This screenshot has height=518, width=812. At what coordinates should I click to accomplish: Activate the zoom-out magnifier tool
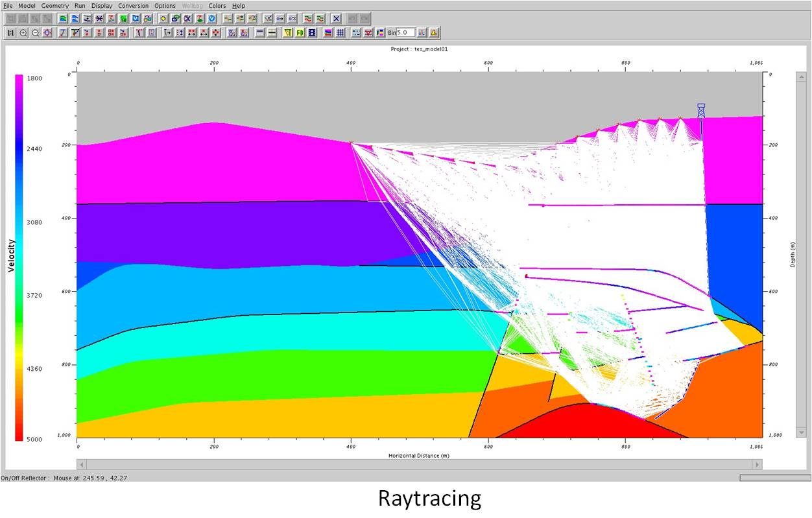coord(37,32)
